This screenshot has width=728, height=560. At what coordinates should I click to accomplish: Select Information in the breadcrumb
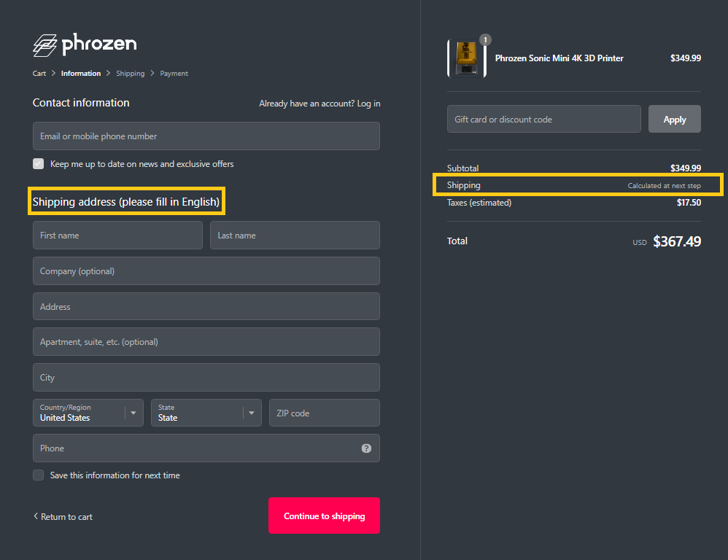pyautogui.click(x=80, y=73)
